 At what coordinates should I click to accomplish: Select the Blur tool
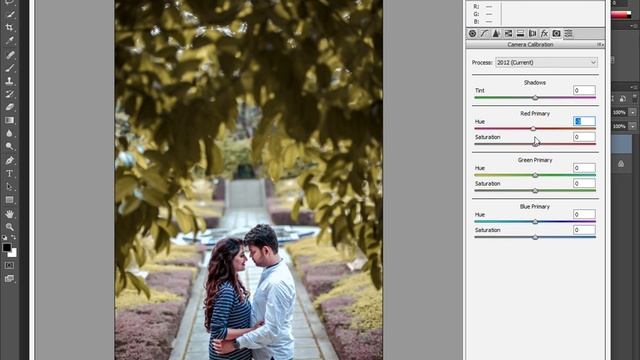point(10,133)
